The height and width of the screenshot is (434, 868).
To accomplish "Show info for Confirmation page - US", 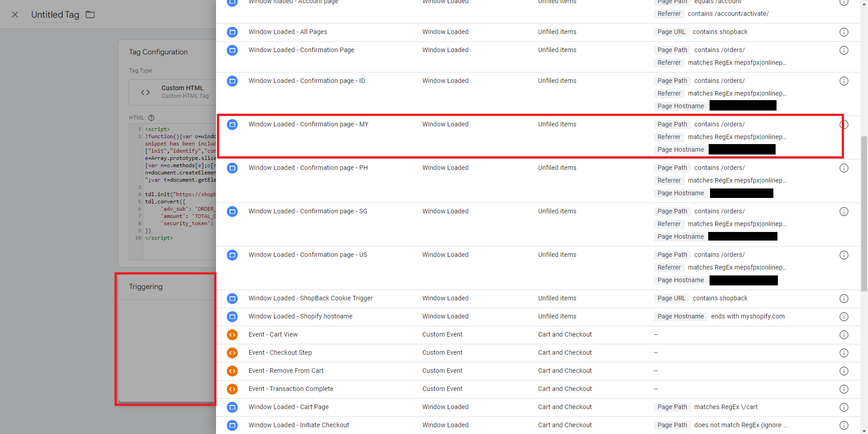I will pyautogui.click(x=844, y=255).
